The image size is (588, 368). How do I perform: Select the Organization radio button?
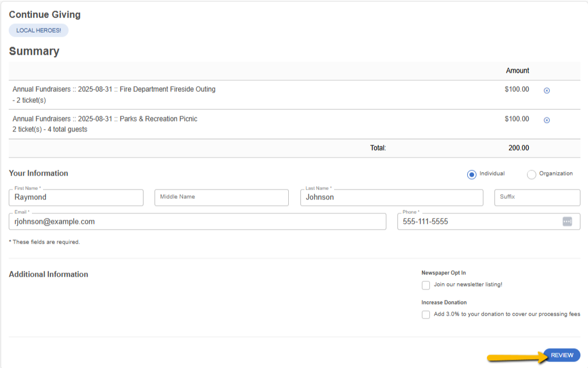532,174
